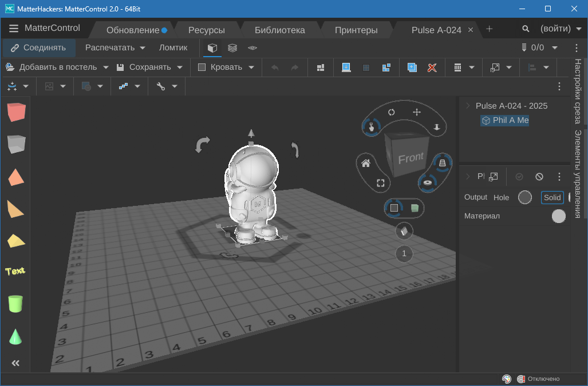588x386 pixels.
Task: Click the Распечатать print button
Action: tap(110, 48)
